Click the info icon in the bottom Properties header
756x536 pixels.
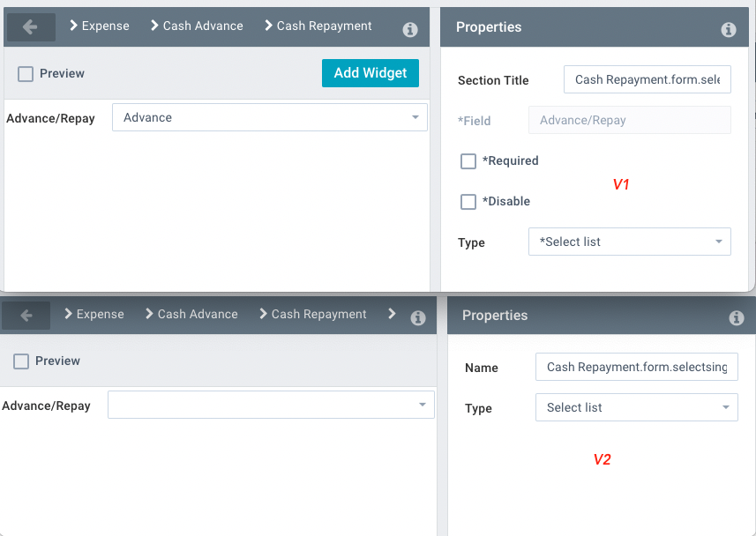(x=737, y=318)
